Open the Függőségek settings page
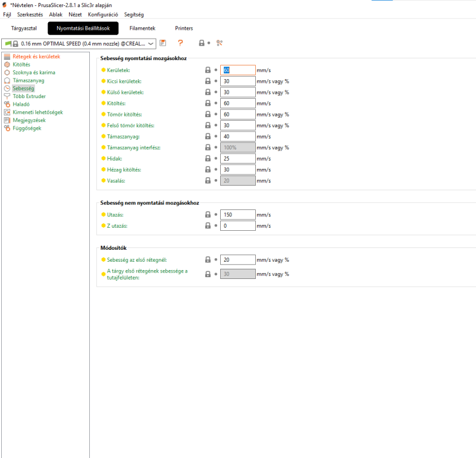The image size is (476, 458). 27,128
